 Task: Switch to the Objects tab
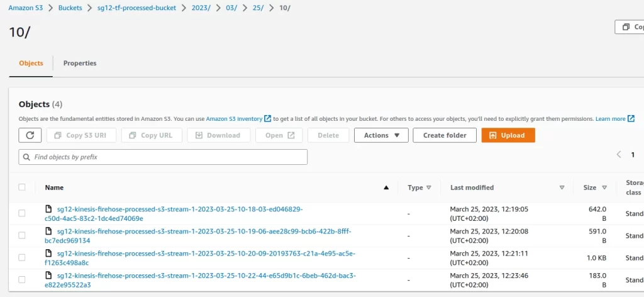[x=31, y=64]
